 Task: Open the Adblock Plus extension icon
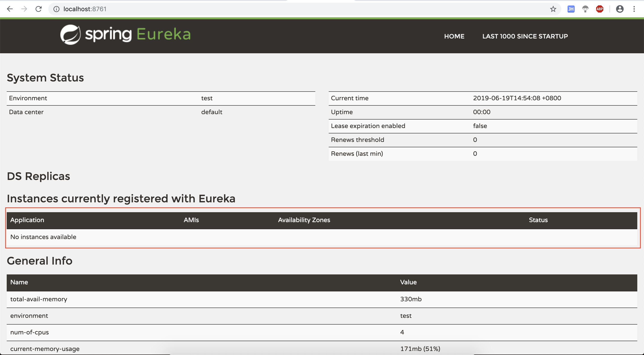tap(600, 9)
